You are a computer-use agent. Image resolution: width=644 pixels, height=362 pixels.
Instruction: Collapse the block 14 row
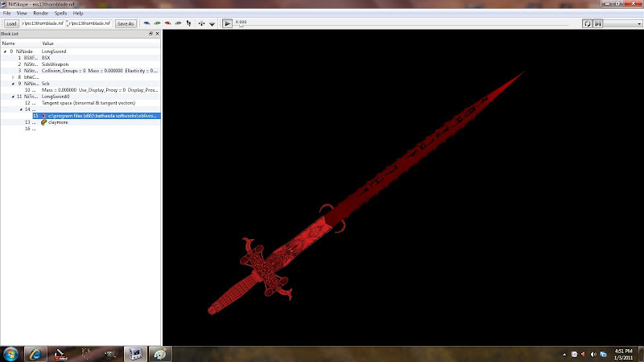(22, 109)
